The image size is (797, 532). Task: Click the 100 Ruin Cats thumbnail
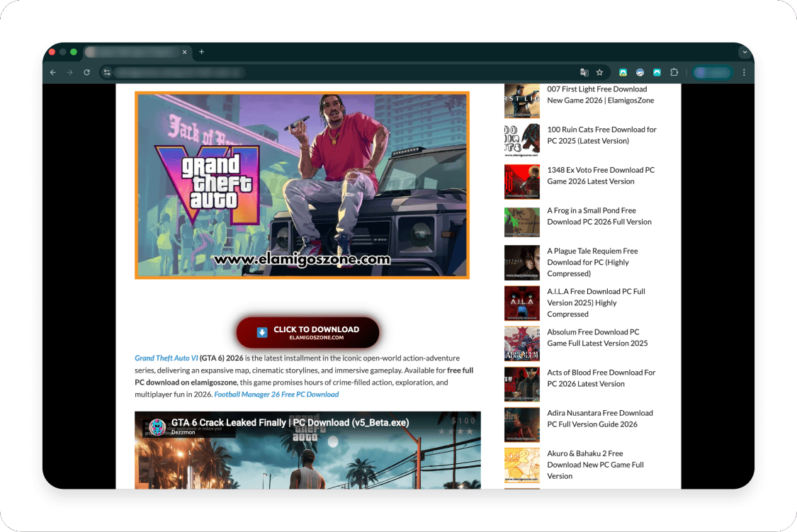click(522, 141)
